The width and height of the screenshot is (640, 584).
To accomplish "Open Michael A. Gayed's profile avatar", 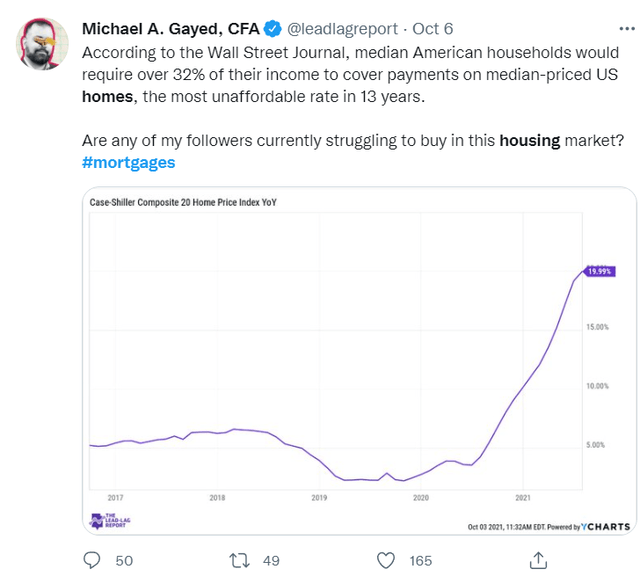I will point(39,42).
